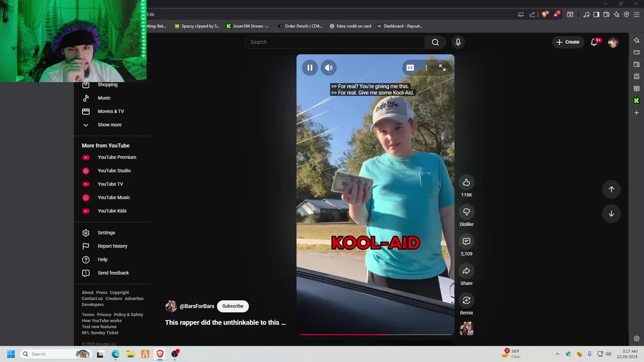Open the Short title "This rapper did the unthinkable"
The image size is (644, 362).
point(225,323)
